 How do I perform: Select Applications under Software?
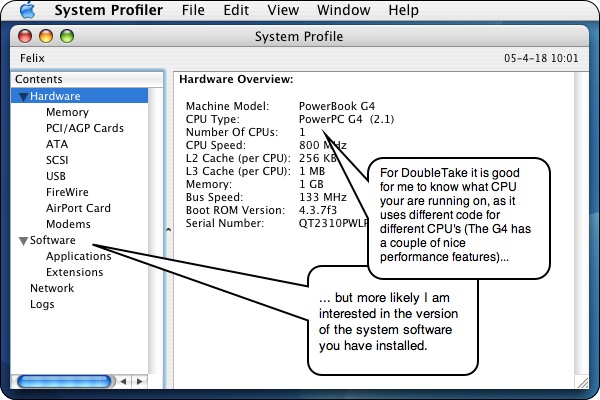(x=78, y=256)
